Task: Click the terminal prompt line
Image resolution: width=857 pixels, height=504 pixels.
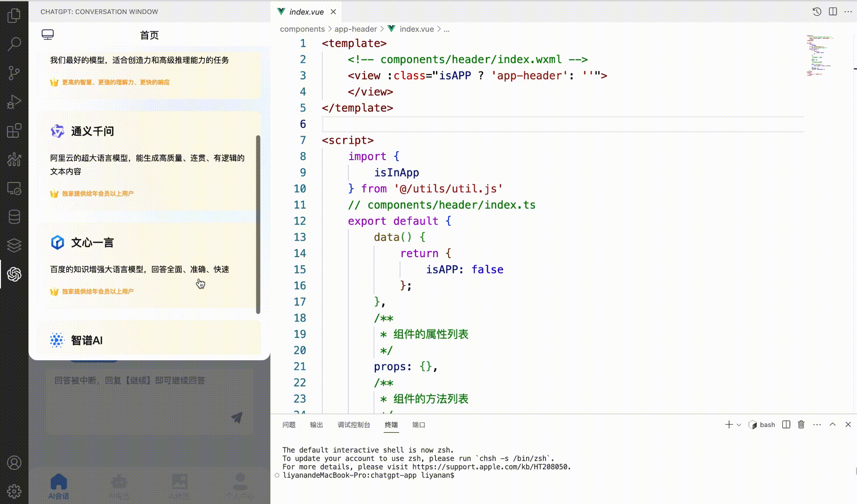Action: pyautogui.click(x=368, y=475)
